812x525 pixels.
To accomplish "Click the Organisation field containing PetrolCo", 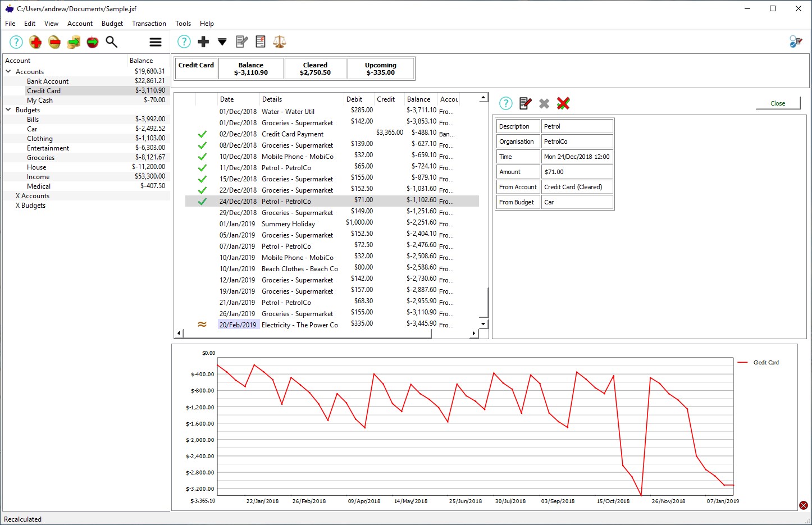I will (577, 141).
